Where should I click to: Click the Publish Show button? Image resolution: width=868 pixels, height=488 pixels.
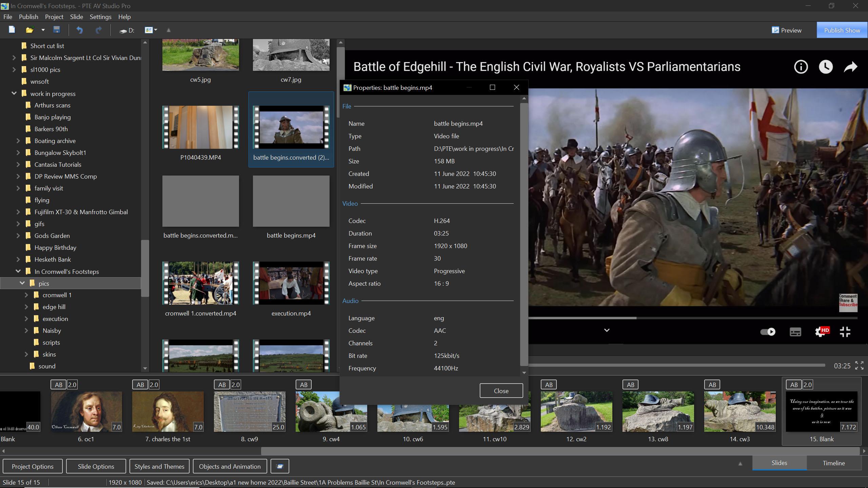[842, 30]
